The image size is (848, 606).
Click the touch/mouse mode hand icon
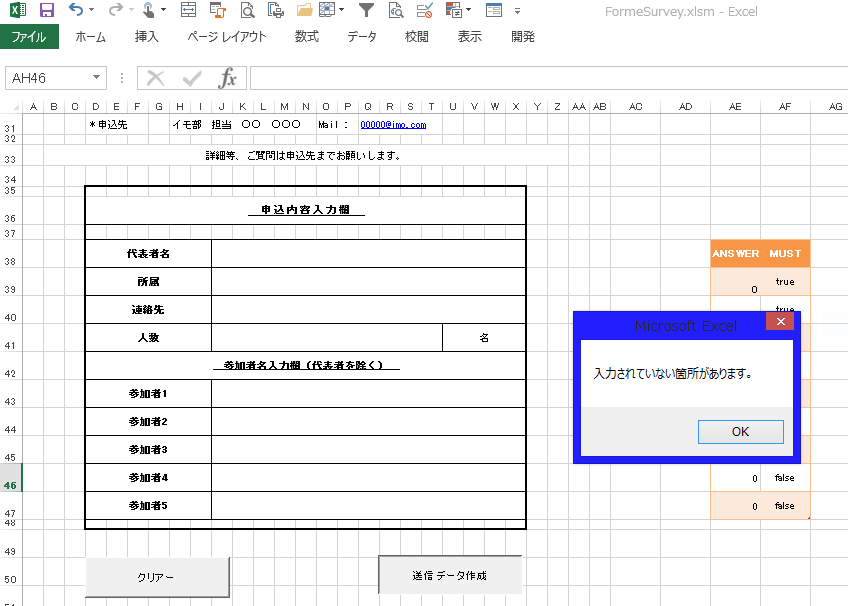coord(148,10)
